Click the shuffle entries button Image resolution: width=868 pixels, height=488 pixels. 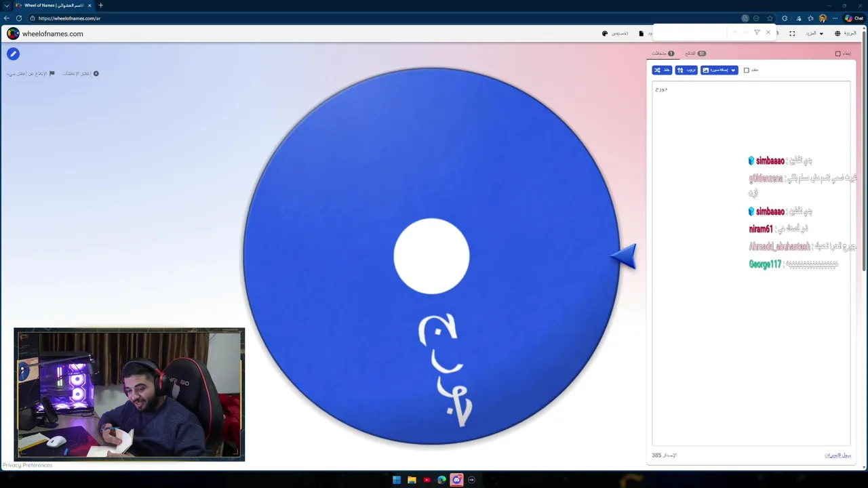pos(662,70)
